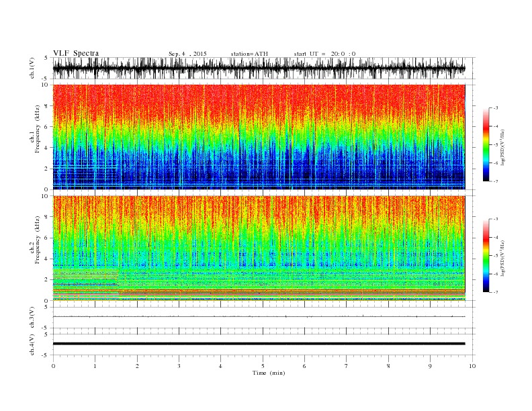
Task: Click the ch.2 "Frequency (kHz)" axis label
Action: pos(37,240)
